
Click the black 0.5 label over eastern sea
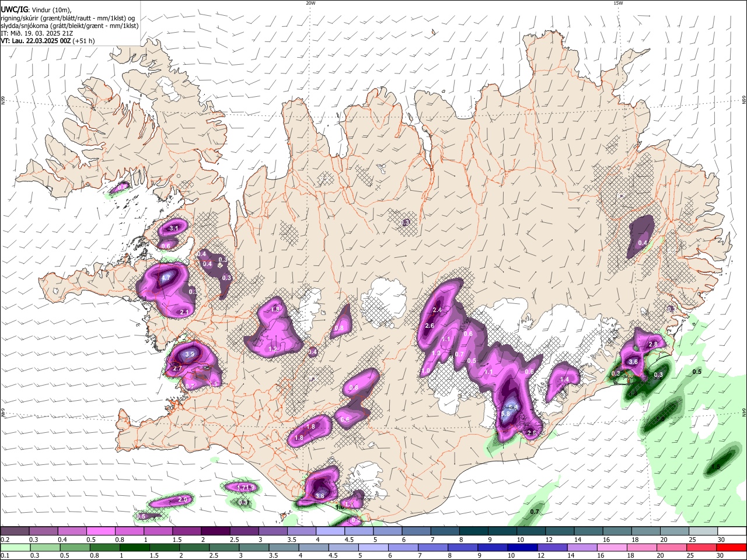697,372
